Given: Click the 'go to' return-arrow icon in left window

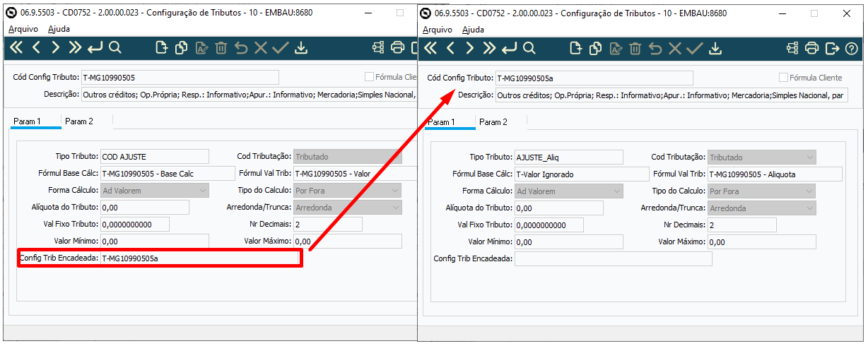Looking at the screenshot, I should point(95,48).
